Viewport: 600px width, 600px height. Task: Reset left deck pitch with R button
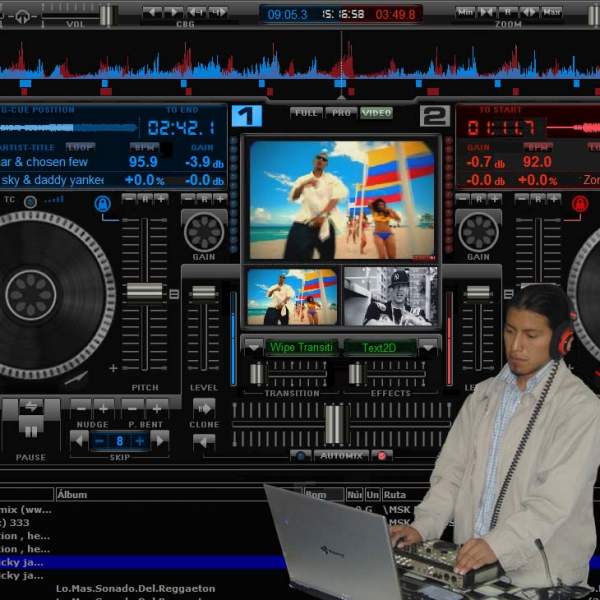click(x=145, y=199)
